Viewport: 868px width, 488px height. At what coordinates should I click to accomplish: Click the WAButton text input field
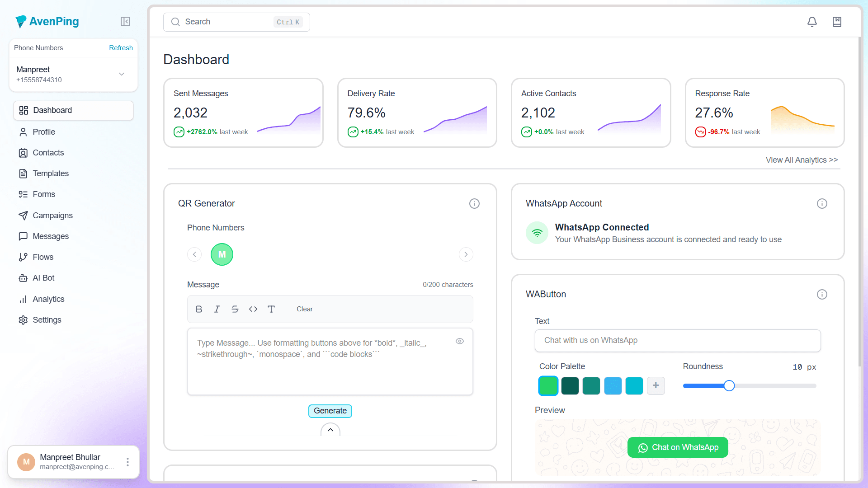coord(677,341)
